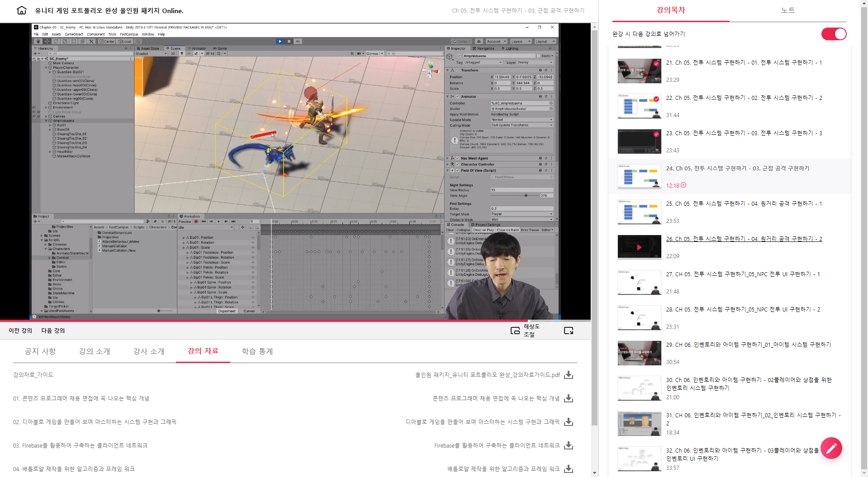Toggle the Animator component enabled checkbox
868x477 pixels.
coord(457,96)
